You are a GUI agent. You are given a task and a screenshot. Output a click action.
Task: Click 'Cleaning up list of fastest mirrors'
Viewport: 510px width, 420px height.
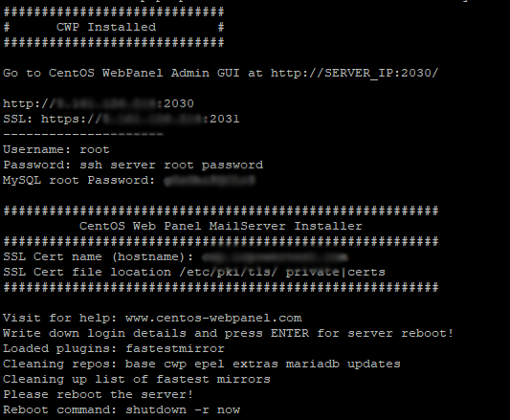pos(137,379)
